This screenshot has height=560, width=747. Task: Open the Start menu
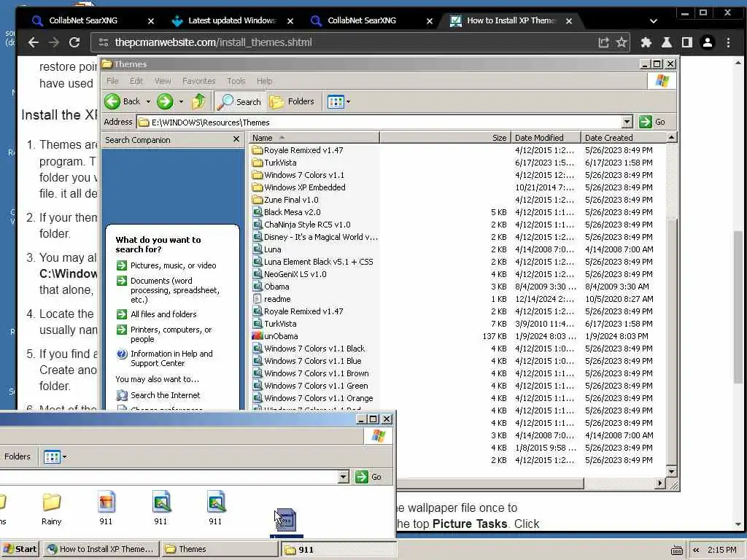pyautogui.click(x=20, y=549)
